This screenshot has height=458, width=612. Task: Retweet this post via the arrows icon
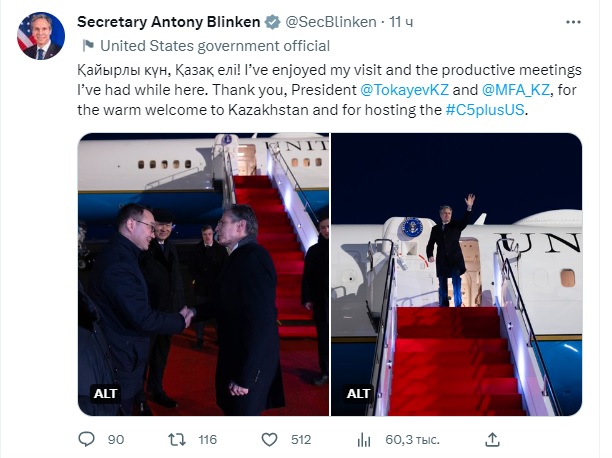click(178, 438)
